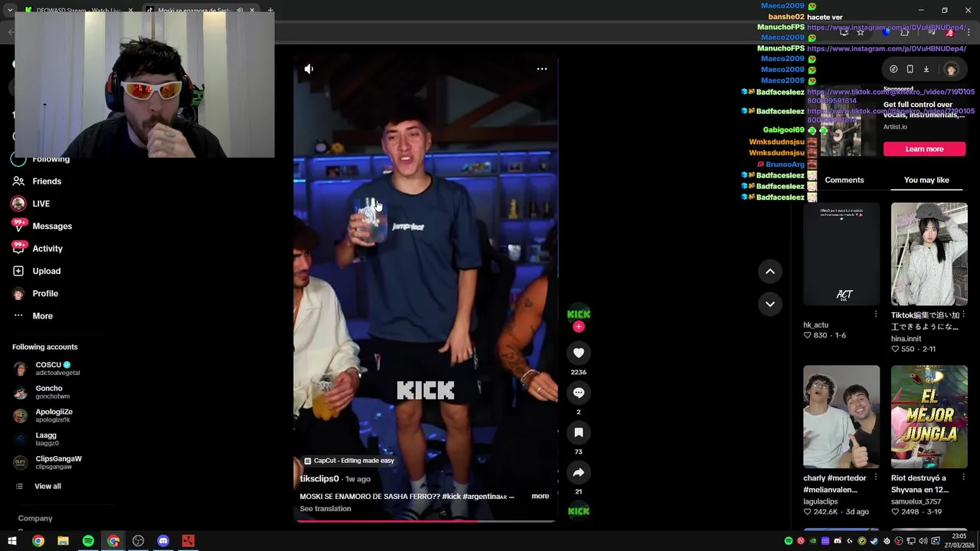980x551 pixels.
Task: Click the phone app icon in the top pill
Action: (910, 69)
